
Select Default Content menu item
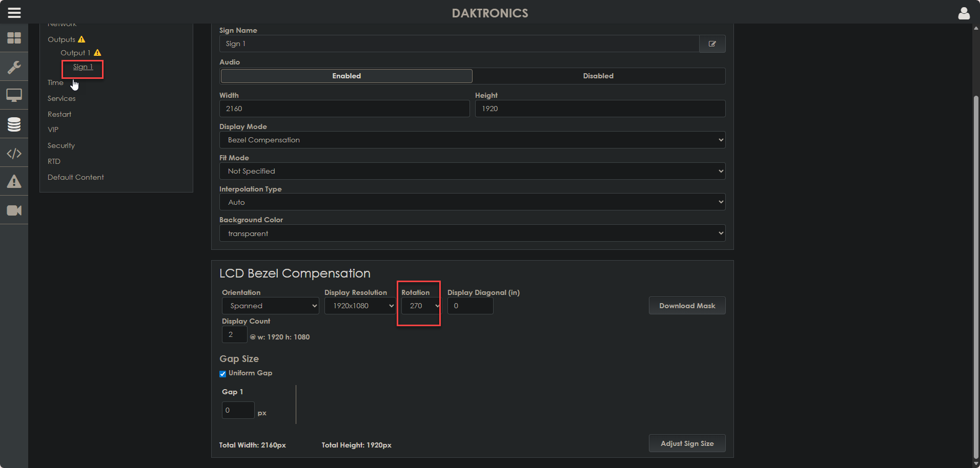[76, 178]
